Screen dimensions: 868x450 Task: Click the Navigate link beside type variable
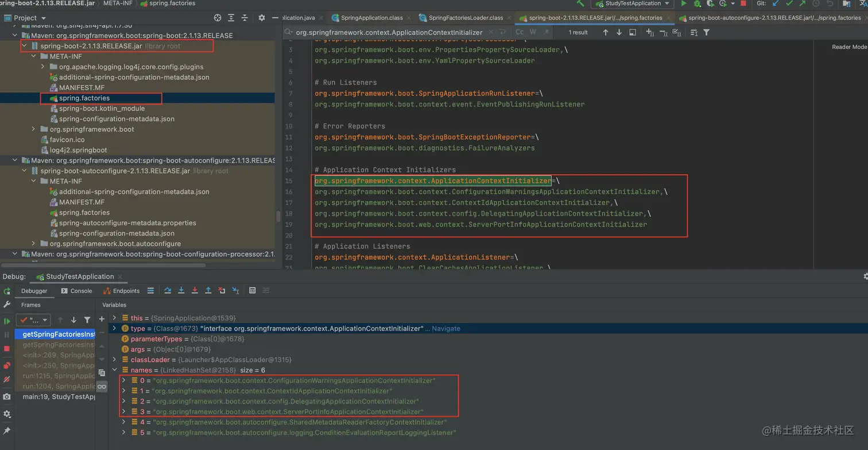[445, 329]
